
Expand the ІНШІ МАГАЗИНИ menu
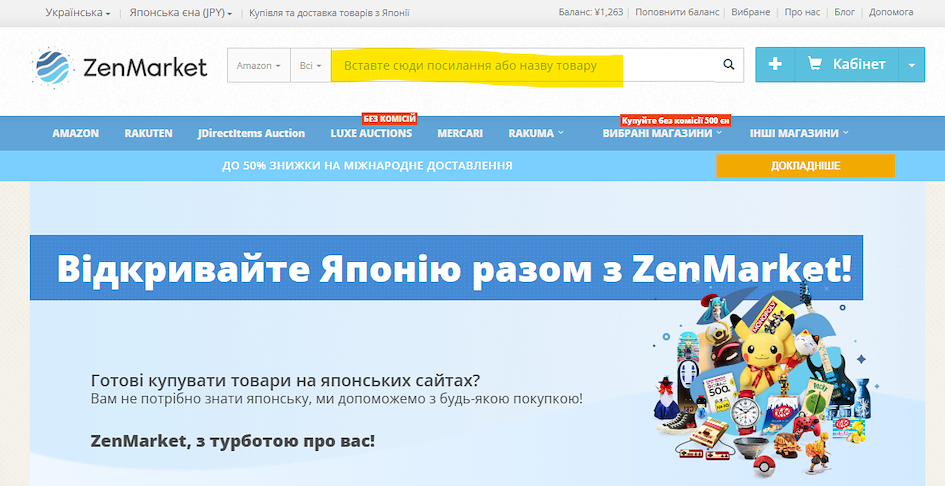tap(799, 133)
